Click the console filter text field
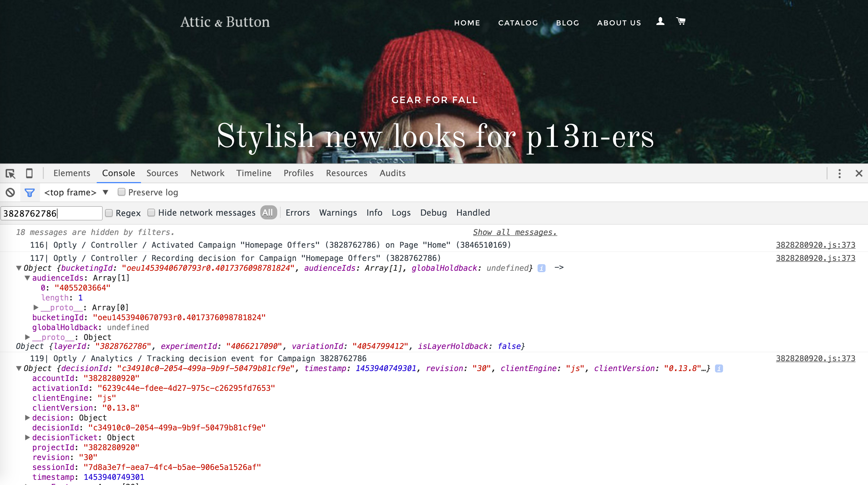868x485 pixels. pos(52,213)
